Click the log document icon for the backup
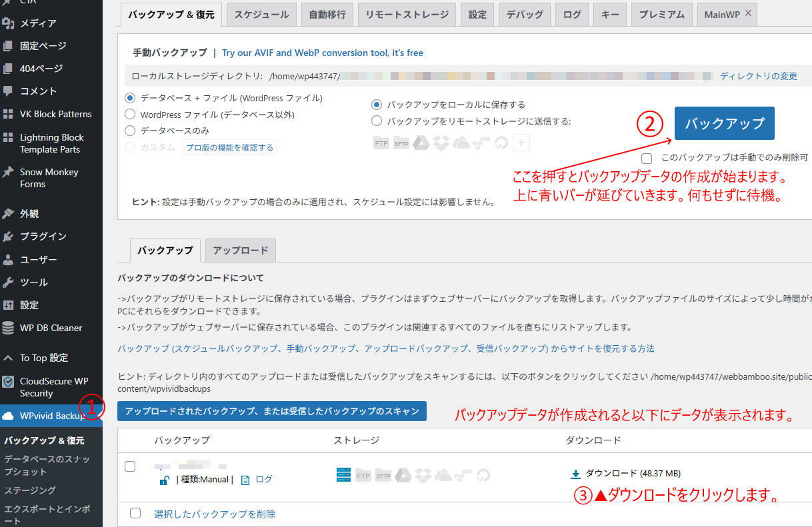 pos(245,480)
